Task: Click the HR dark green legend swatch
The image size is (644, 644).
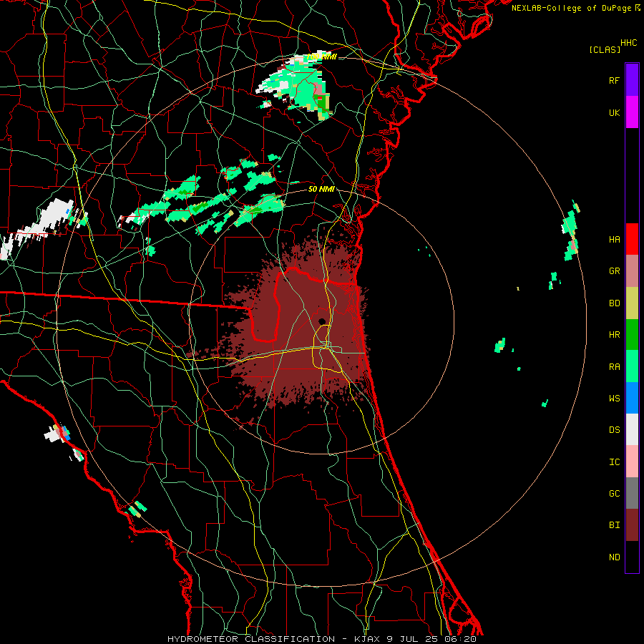Action: coord(632,335)
